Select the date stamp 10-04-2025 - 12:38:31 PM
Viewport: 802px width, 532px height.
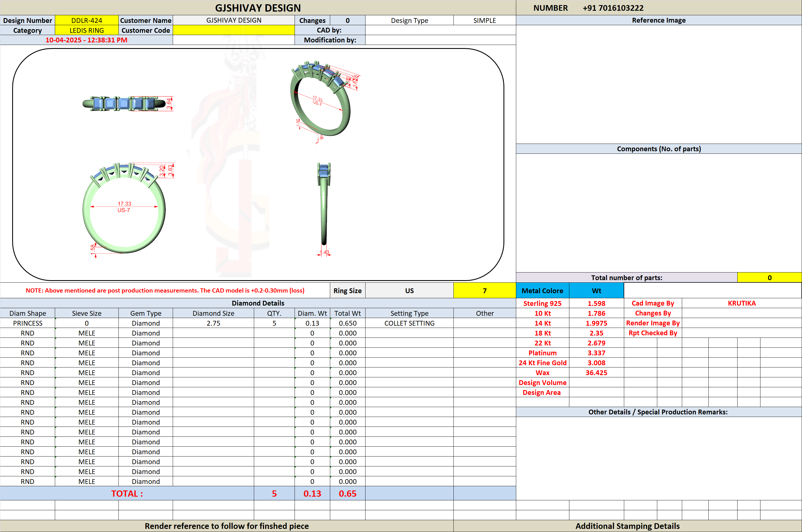click(86, 40)
